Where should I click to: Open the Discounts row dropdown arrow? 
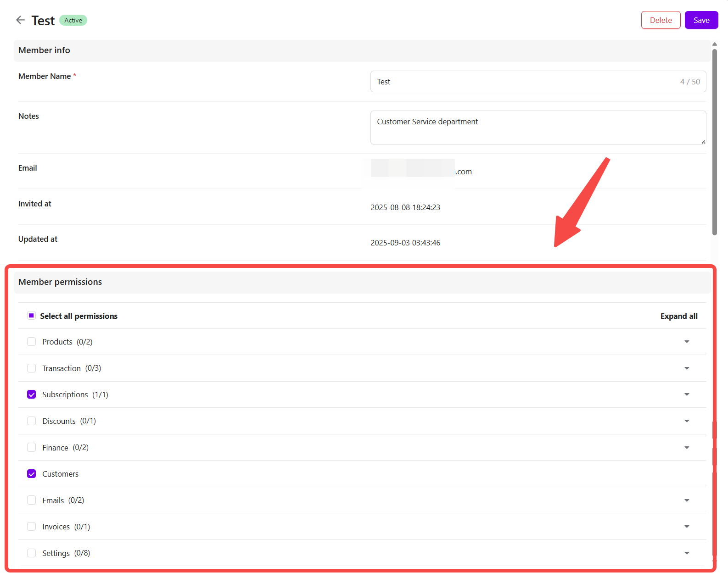pos(687,421)
